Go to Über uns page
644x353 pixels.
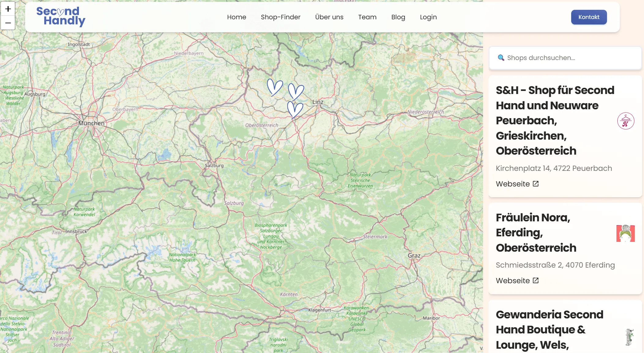tap(329, 17)
